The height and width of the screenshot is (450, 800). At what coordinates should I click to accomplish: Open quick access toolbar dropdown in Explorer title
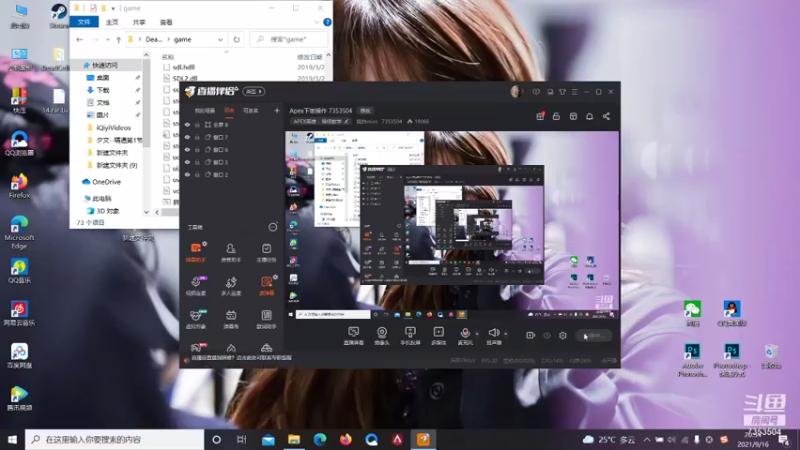(x=113, y=8)
